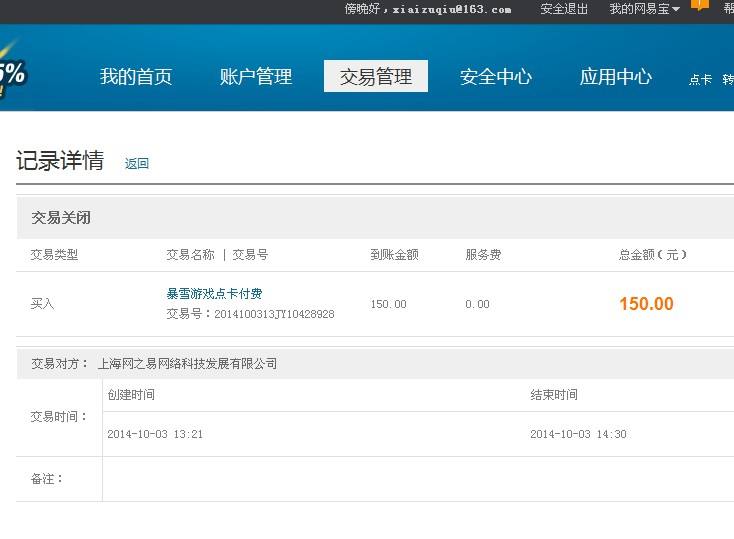Click the 点卡 link in navigation
Image resolution: width=734 pixels, height=539 pixels.
click(x=700, y=80)
